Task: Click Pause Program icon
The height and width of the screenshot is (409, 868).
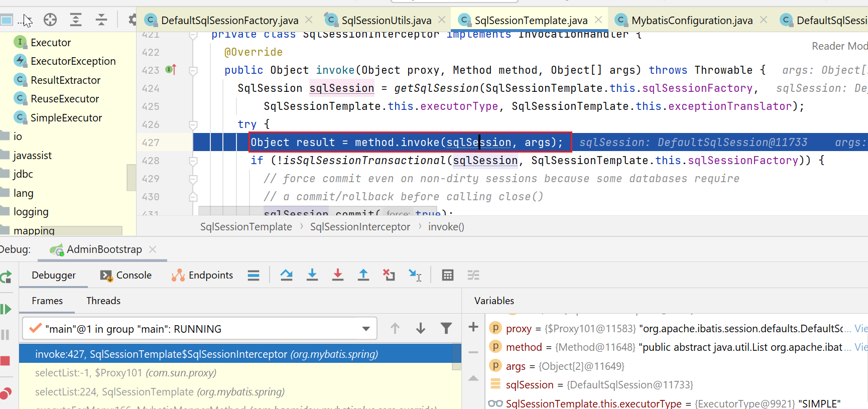Action: (x=6, y=335)
